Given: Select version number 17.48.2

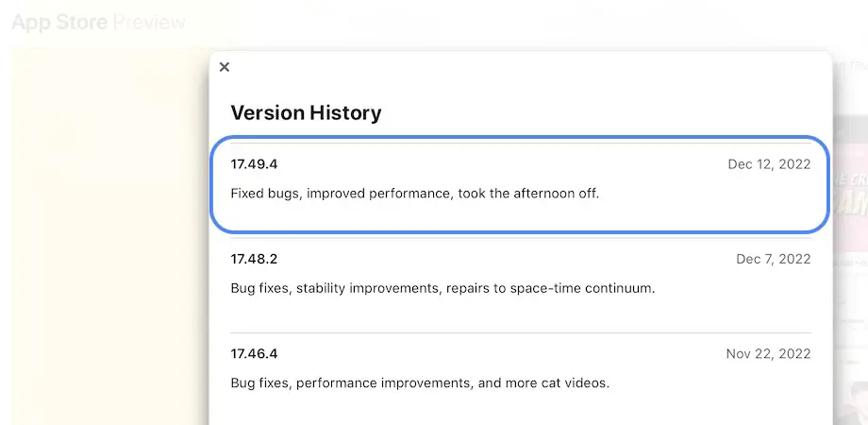Looking at the screenshot, I should [254, 259].
